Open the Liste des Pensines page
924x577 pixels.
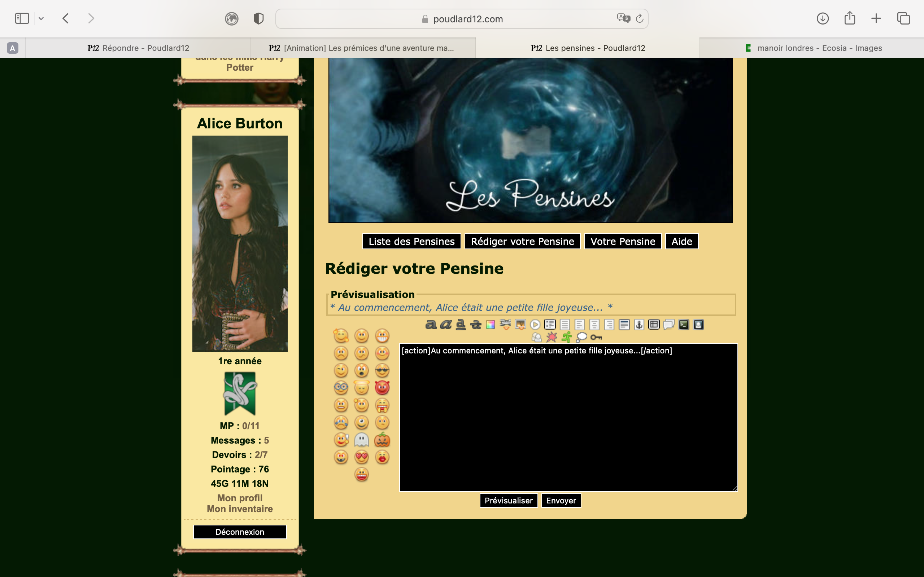(x=411, y=241)
